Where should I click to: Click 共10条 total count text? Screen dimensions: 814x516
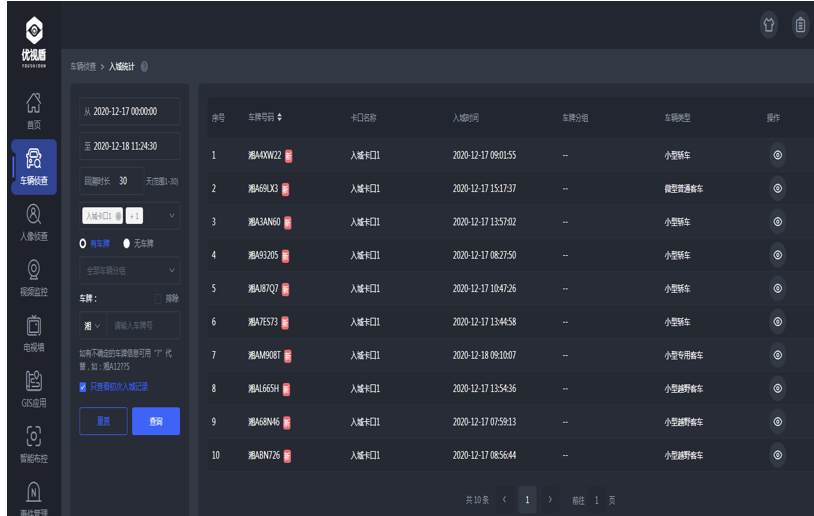477,500
